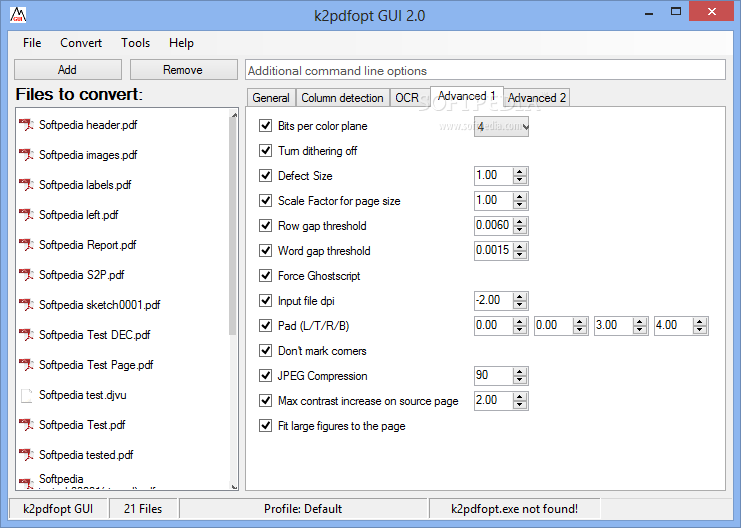The image size is (741, 528).
Task: Uncheck Max contrast increase on source page
Action: point(266,401)
